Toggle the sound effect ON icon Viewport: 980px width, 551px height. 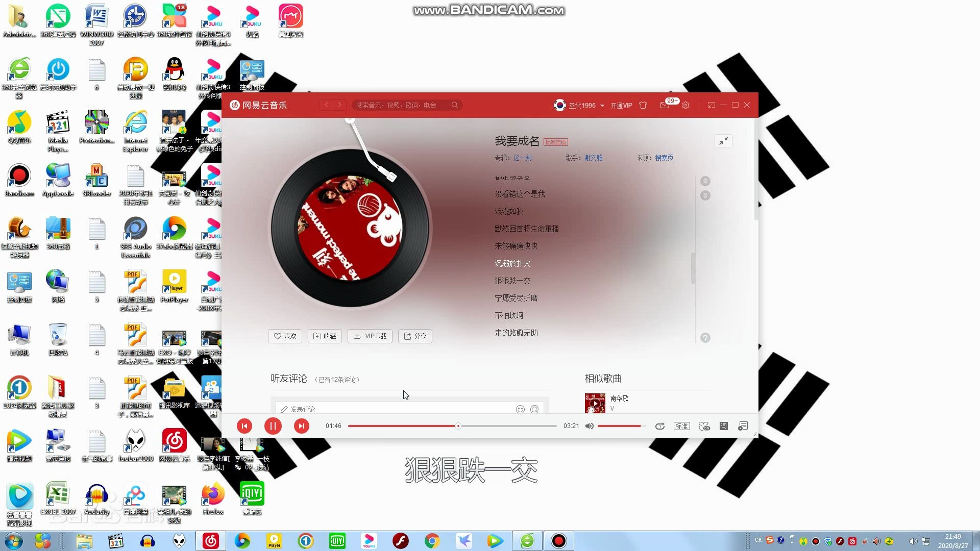pos(704,426)
